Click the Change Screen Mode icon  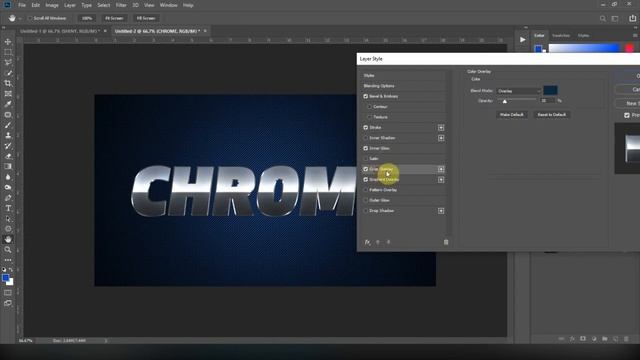point(8,303)
